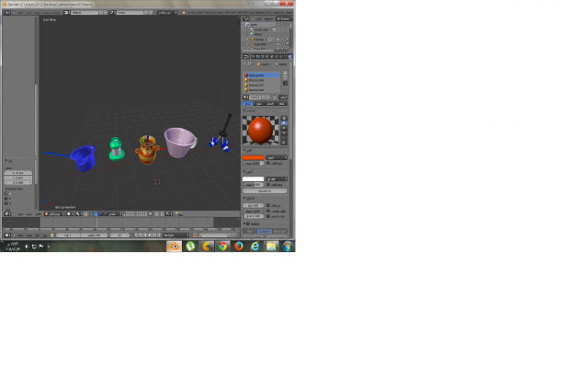Enable the Transparency panel checkbox
The height and width of the screenshot is (367, 588).
point(248,224)
